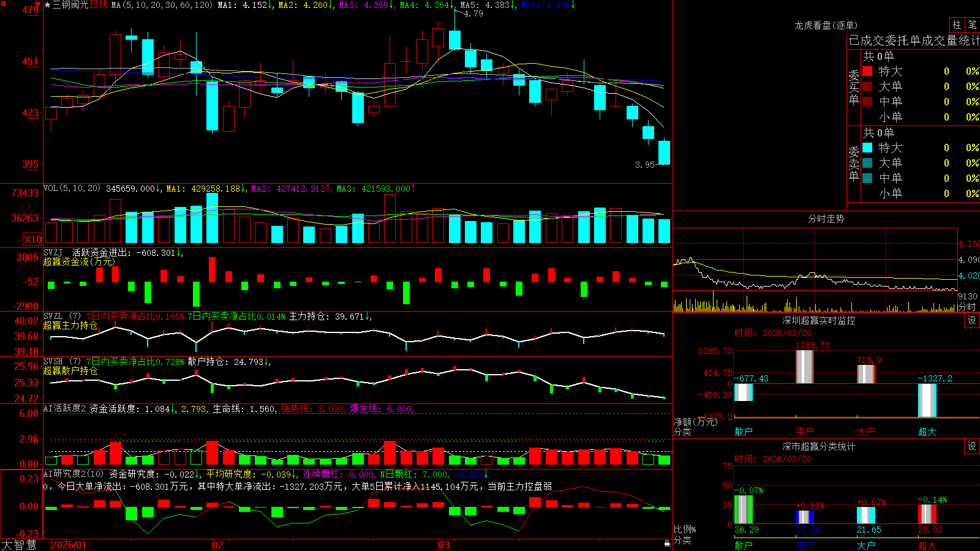This screenshot has width=980, height=551.
Task: Click the 深市超赢分类统计 panel title
Action: (819, 446)
